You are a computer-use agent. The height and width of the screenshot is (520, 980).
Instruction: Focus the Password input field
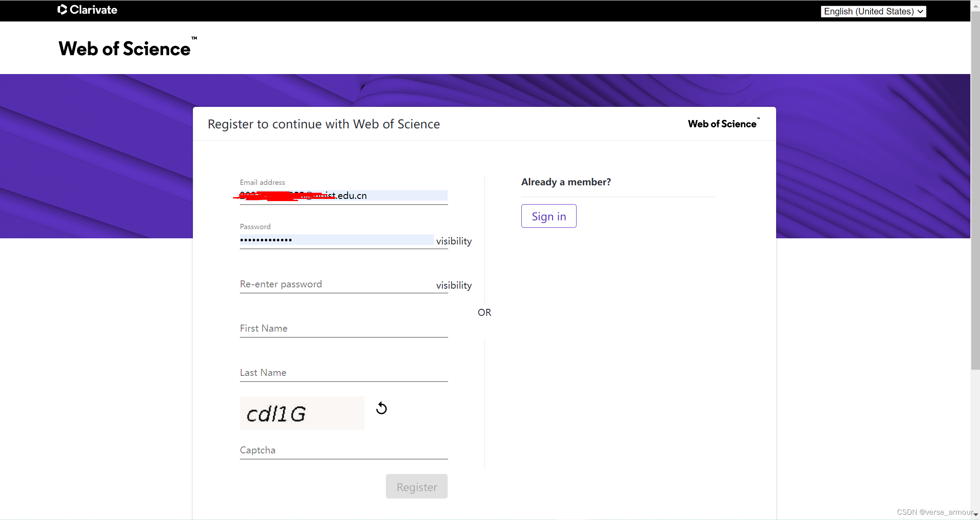(x=337, y=240)
